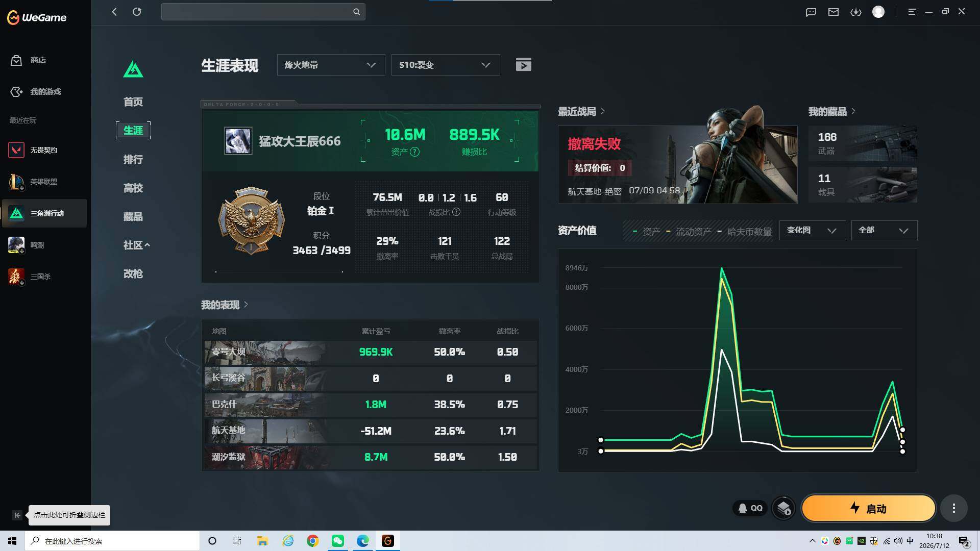Open the 166 武器 collection card
This screenshot has height=551, width=980.
coord(863,143)
